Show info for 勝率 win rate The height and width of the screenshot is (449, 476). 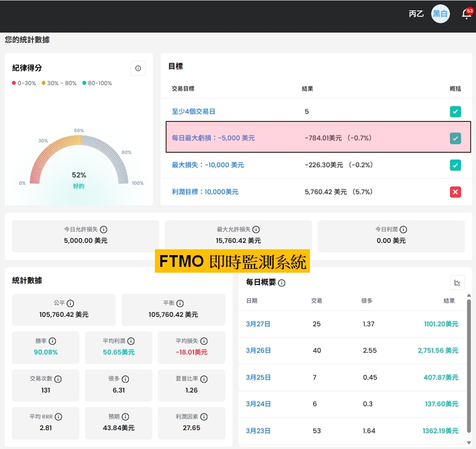pos(53,341)
